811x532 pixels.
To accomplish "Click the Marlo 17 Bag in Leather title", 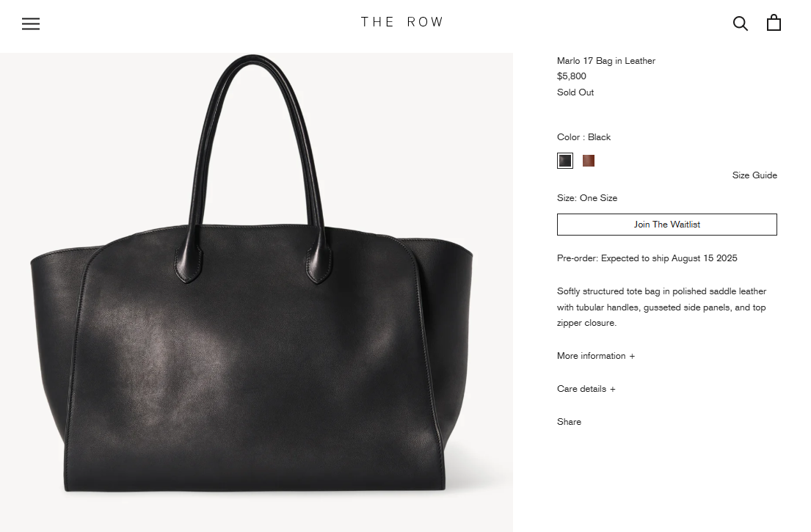I will [x=605, y=61].
